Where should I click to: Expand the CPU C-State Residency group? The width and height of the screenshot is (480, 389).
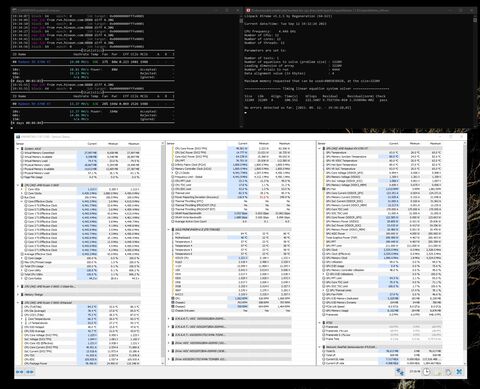click(18, 286)
